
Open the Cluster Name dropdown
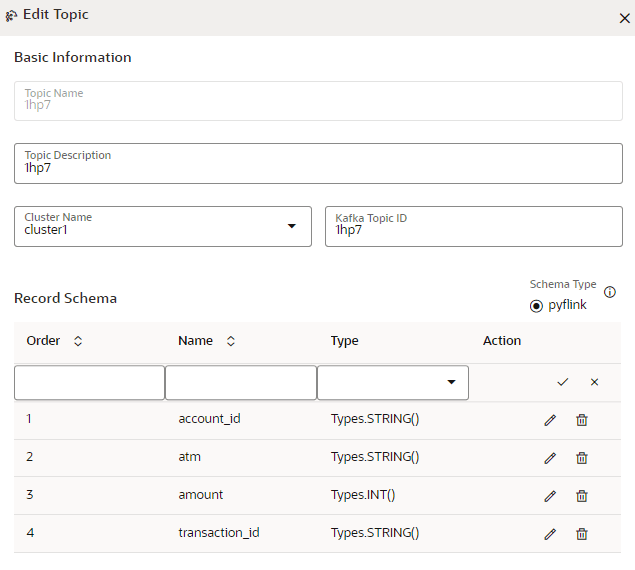(x=292, y=226)
